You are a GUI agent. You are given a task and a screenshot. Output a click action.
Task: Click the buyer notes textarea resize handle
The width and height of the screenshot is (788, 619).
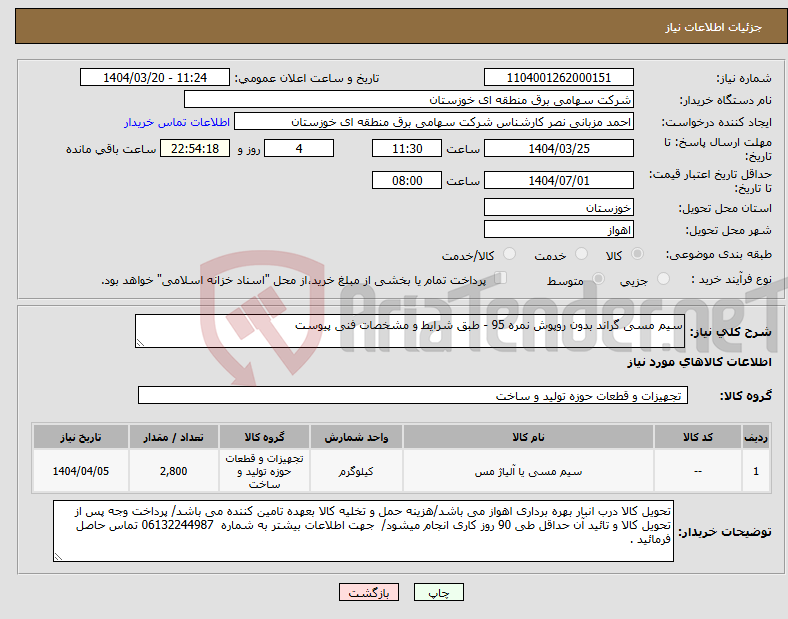[58, 557]
